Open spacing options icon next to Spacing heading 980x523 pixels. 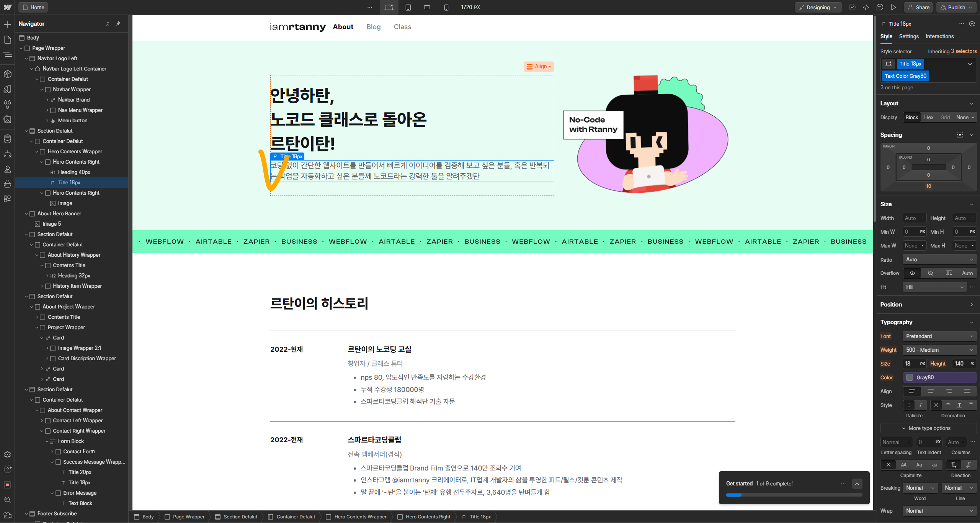coord(960,135)
